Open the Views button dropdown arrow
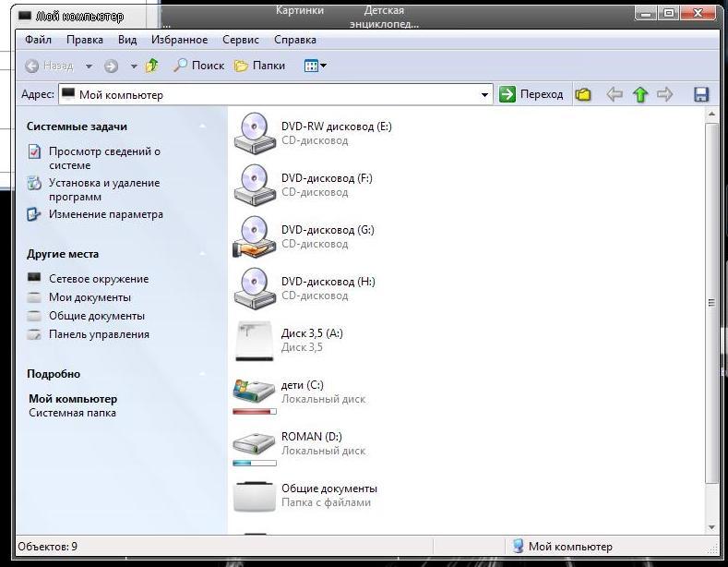 (323, 66)
